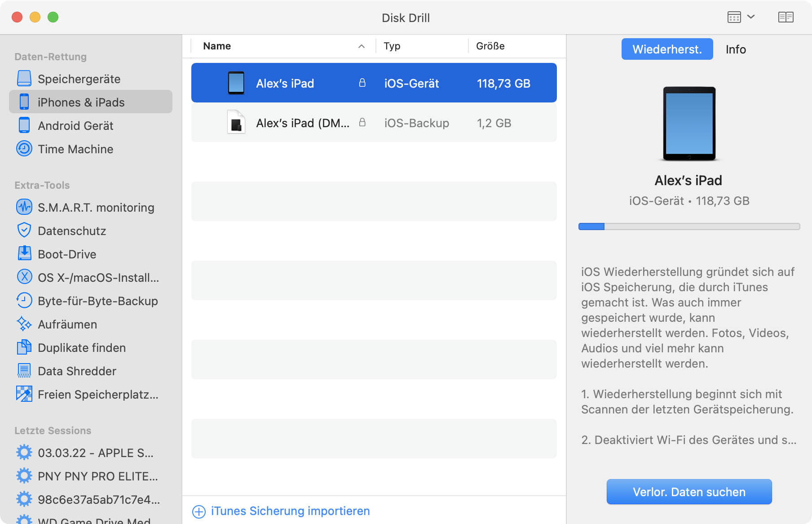Open Byte-für-Byte-Backup entry
This screenshot has height=524, width=812.
[91, 301]
